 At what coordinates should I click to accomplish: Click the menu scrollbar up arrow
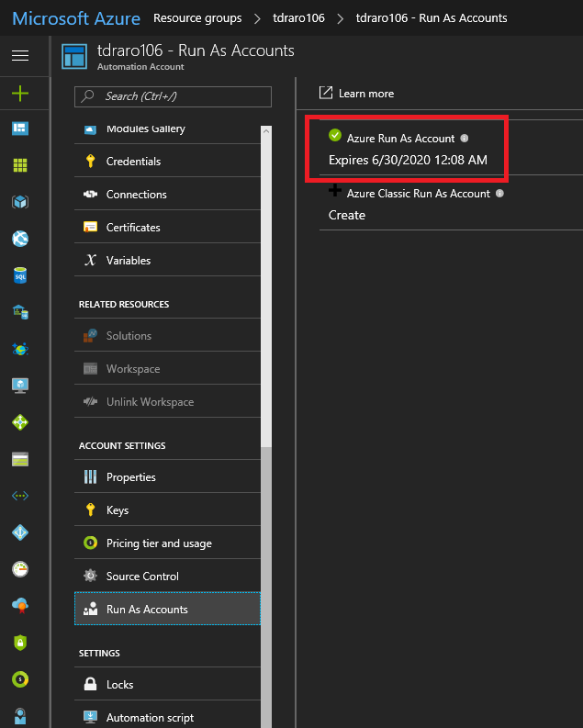tap(266, 131)
